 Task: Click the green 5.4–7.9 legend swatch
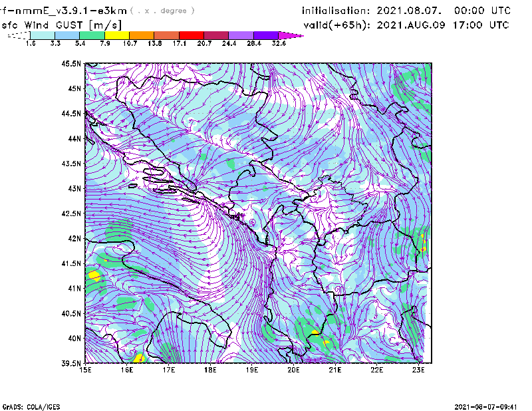coord(92,35)
